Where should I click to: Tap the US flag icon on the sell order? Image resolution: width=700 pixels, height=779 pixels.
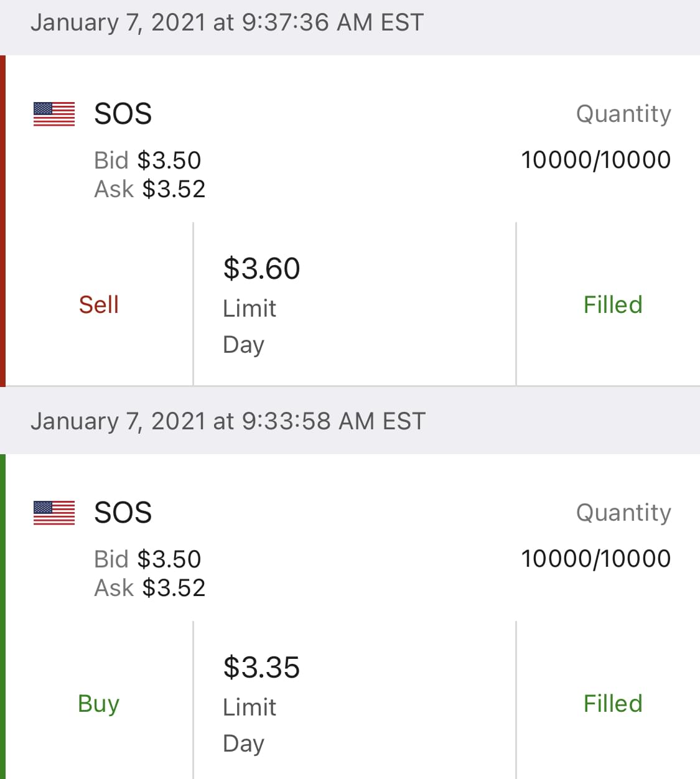[54, 114]
